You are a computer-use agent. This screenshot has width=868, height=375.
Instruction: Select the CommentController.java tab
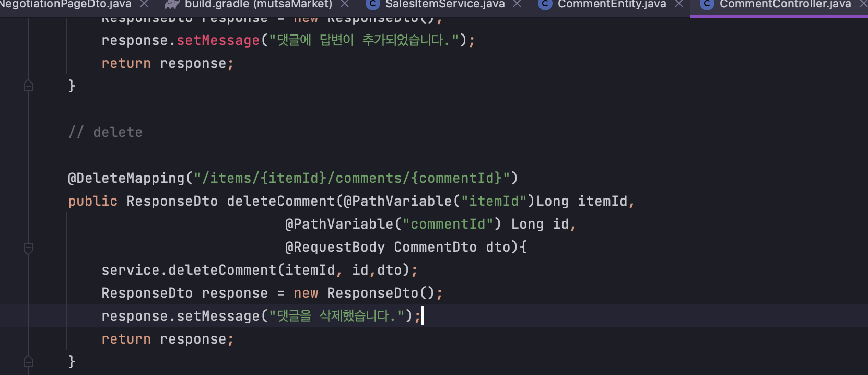click(785, 5)
